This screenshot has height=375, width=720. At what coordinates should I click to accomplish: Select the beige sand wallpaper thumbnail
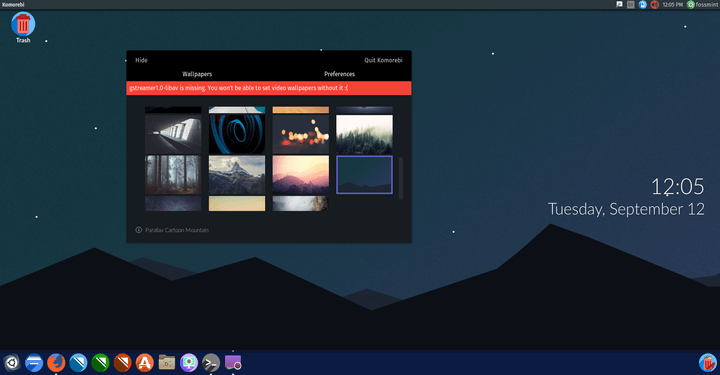pos(237,204)
